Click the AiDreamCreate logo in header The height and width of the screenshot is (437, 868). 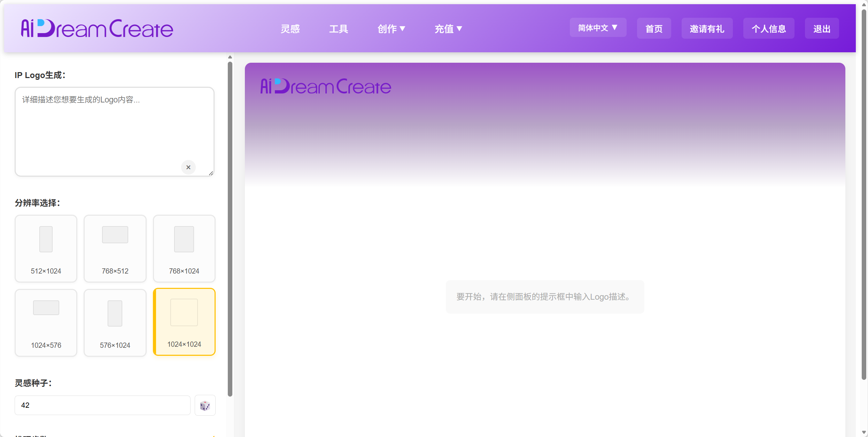(x=97, y=28)
